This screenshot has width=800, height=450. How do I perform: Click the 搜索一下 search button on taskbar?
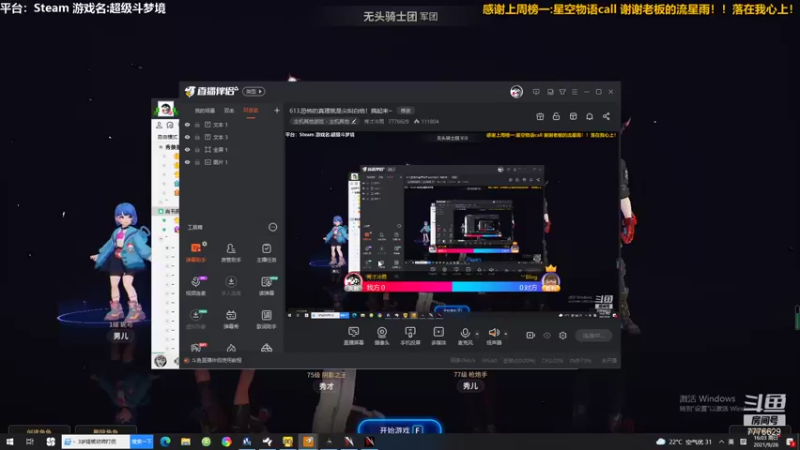click(x=141, y=441)
